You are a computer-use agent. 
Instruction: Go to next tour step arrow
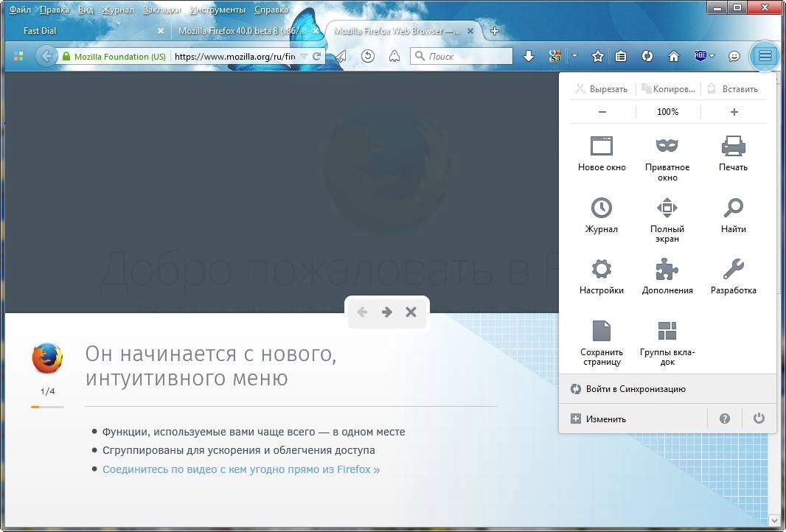click(386, 312)
